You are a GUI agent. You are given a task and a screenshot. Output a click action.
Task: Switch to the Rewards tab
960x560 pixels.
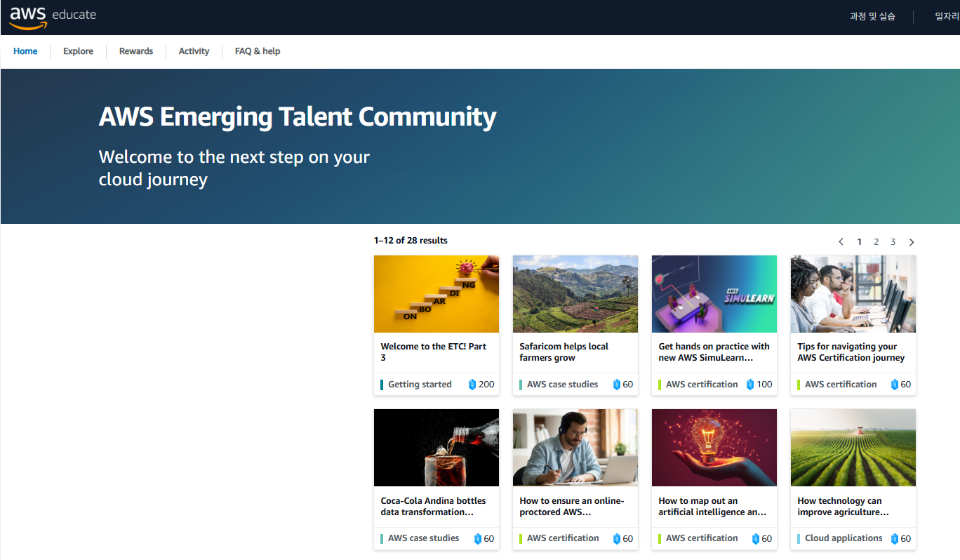136,51
